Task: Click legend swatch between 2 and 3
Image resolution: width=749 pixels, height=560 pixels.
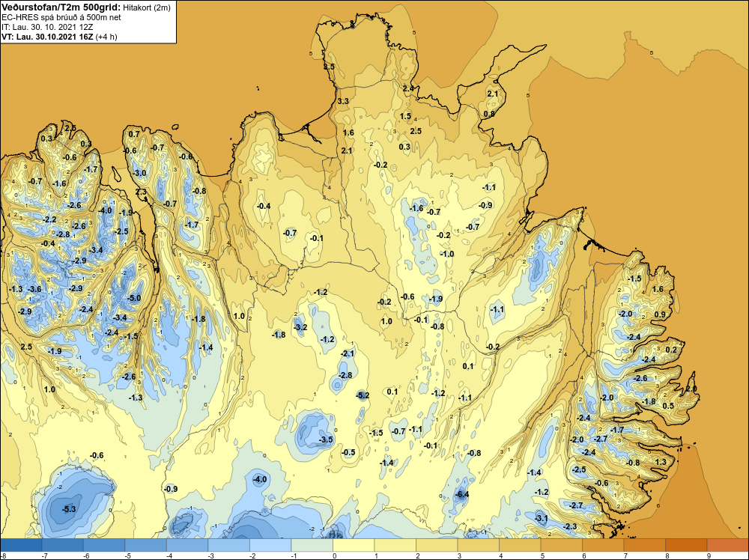Action: point(437,544)
